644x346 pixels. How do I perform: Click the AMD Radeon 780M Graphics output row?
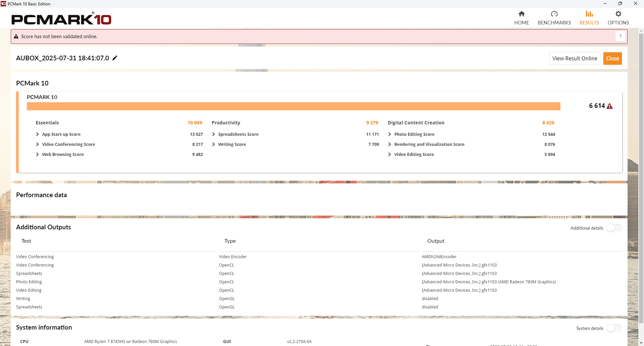tap(489, 282)
